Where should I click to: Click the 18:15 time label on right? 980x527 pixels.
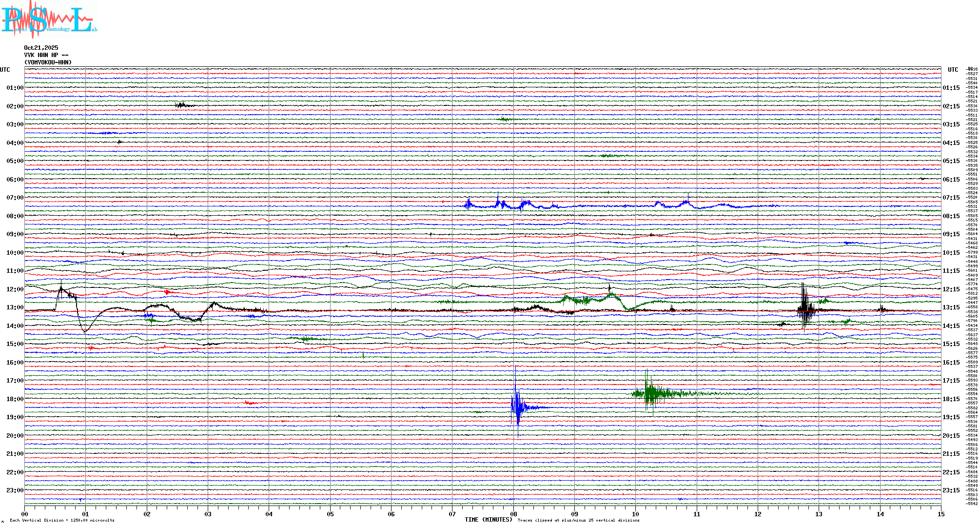[951, 399]
